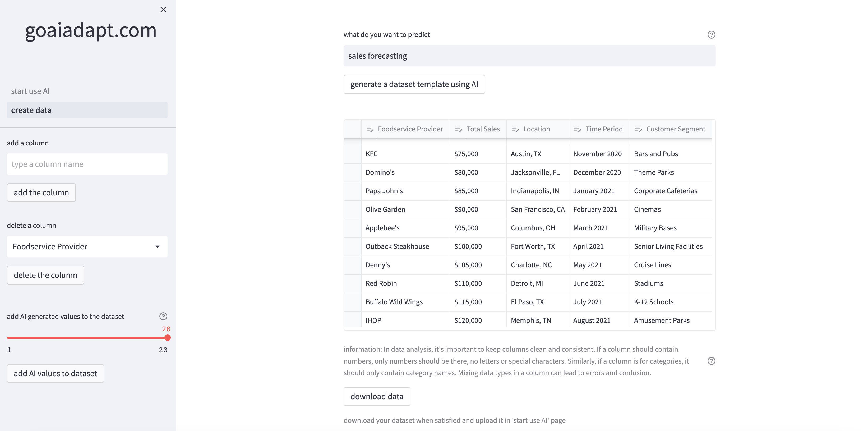
Task: Click edit icon in Location column header
Action: (515, 129)
